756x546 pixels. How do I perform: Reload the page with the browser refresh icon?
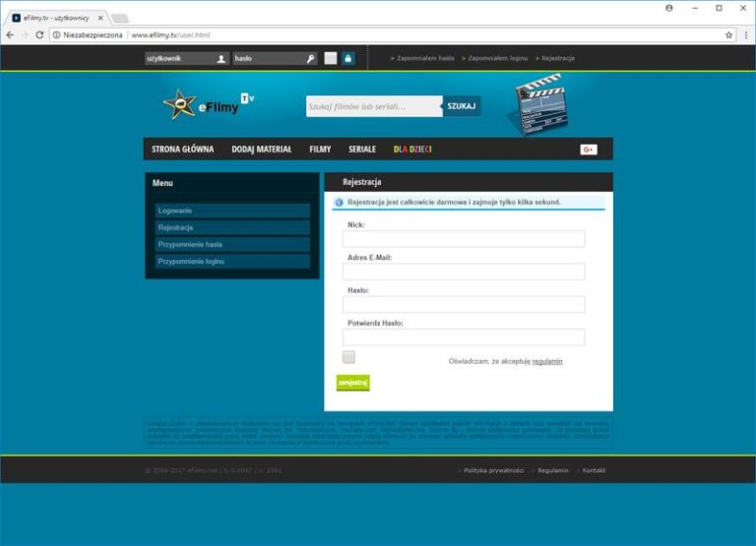pos(40,34)
